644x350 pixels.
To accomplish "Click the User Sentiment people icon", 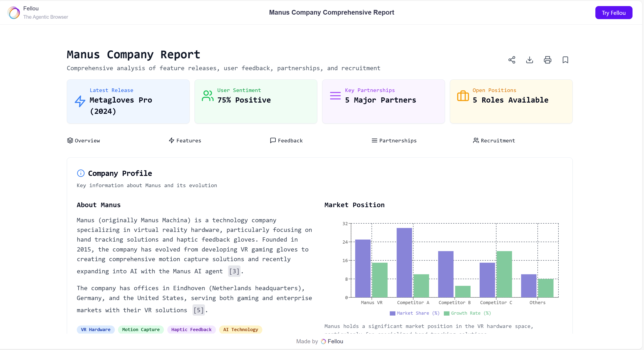I will 208,96.
